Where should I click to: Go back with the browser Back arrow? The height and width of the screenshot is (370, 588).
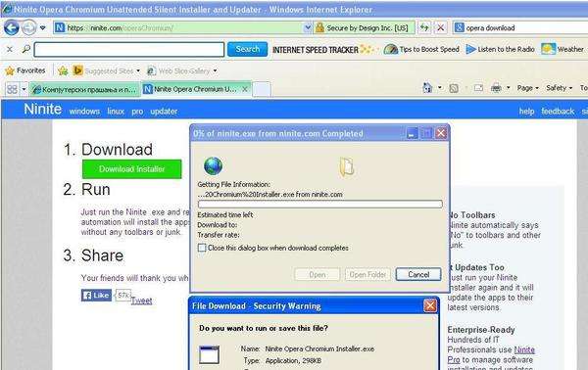coord(11,27)
